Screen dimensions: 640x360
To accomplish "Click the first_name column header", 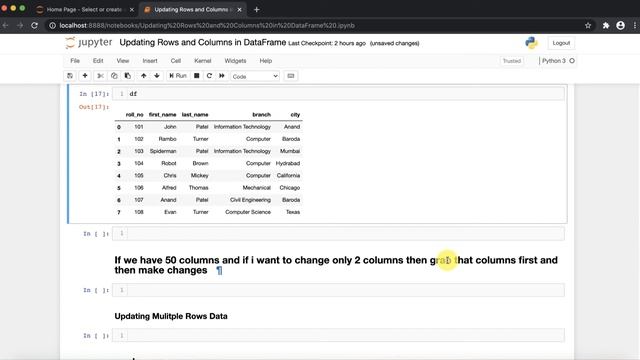I will (x=162, y=115).
